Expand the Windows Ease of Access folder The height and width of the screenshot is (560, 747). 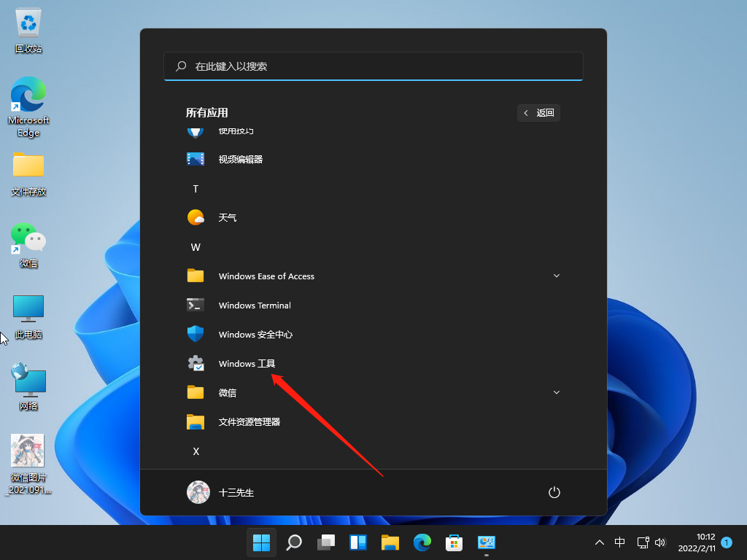[557, 276]
